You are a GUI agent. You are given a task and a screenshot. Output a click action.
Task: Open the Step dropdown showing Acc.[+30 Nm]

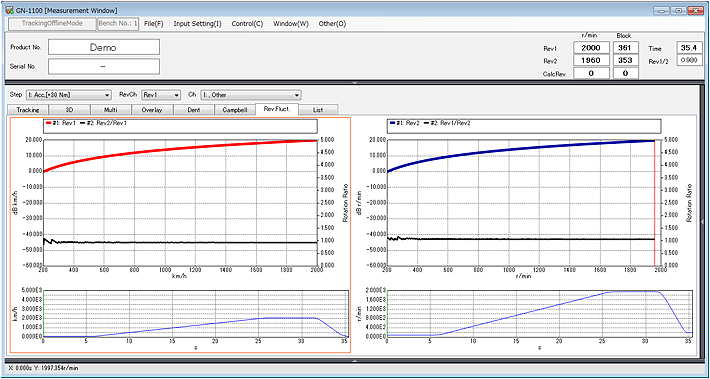tap(69, 95)
